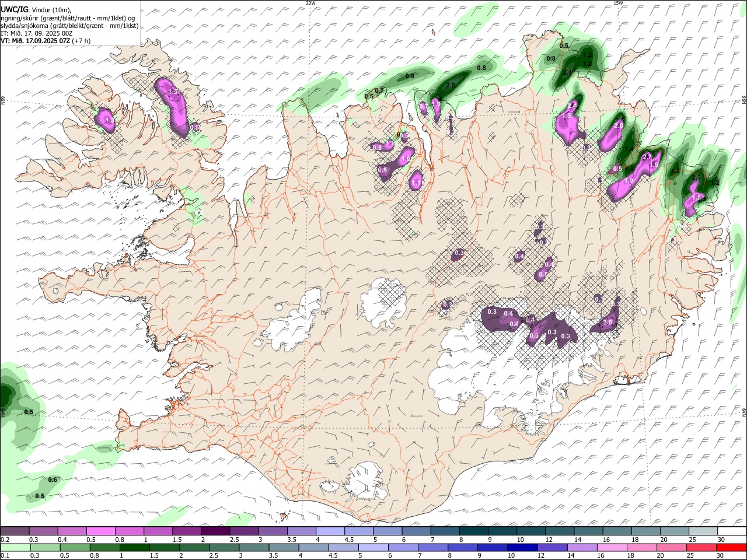Click the 2.4 snow value in the northeast
The height and width of the screenshot is (560, 747).
click(x=573, y=106)
